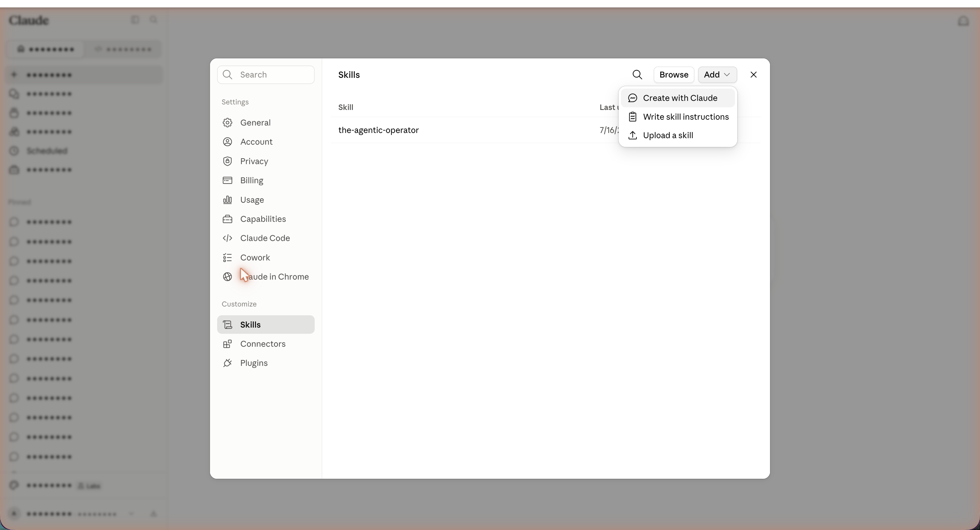Select Write skill instructions option
This screenshot has width=980, height=530.
678,116
